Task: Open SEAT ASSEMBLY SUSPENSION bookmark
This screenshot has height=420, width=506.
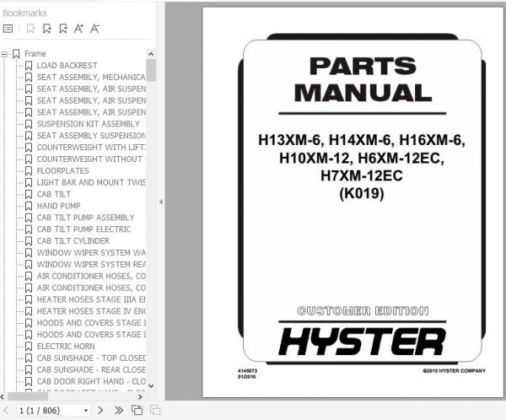Action: point(91,136)
